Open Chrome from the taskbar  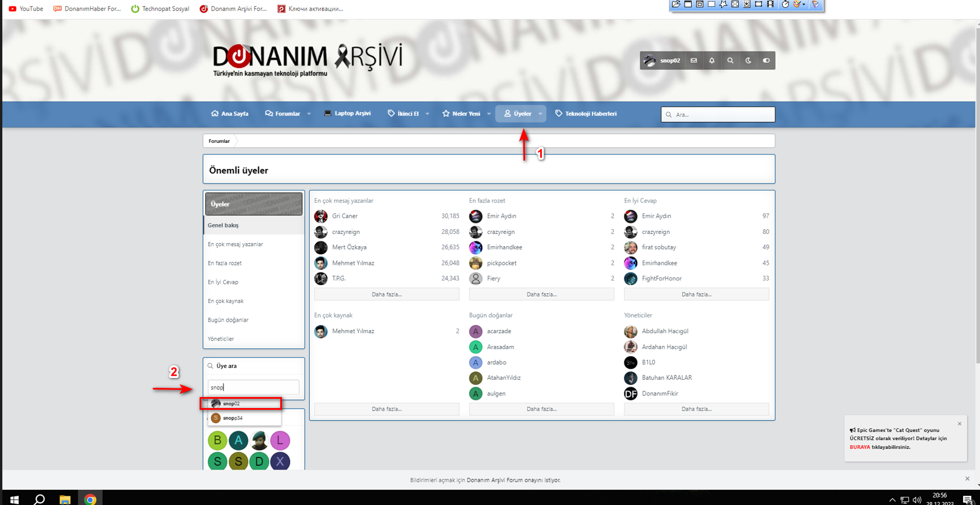point(90,499)
